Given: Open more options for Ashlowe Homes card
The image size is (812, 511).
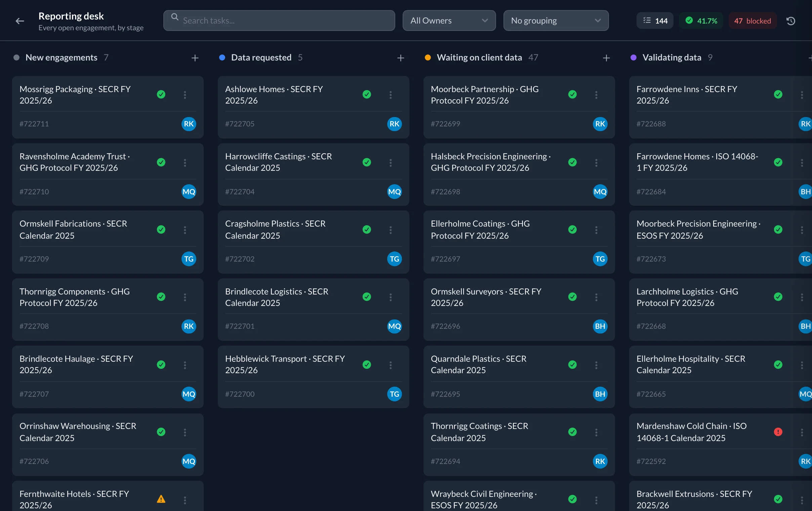Looking at the screenshot, I should pyautogui.click(x=391, y=95).
